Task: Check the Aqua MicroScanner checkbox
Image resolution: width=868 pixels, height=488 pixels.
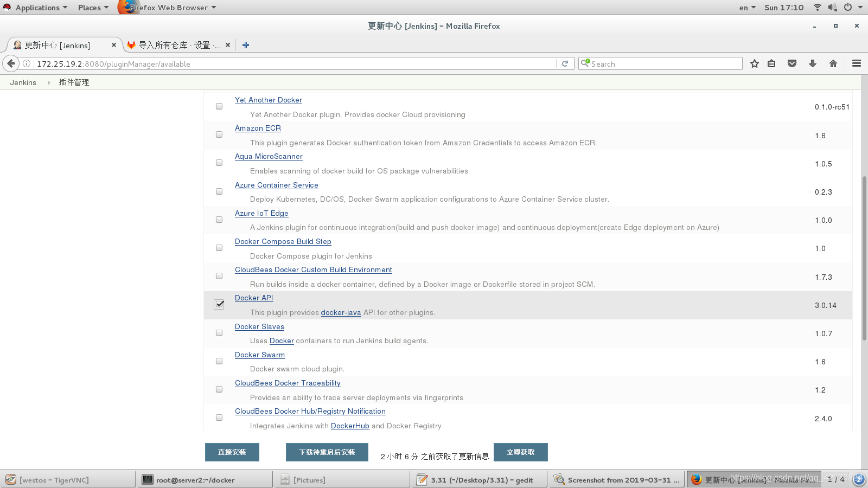Action: click(219, 163)
